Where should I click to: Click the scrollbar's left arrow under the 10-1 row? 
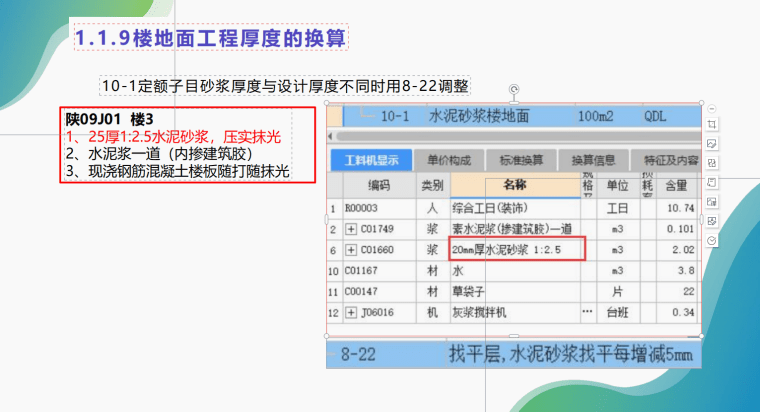point(331,136)
